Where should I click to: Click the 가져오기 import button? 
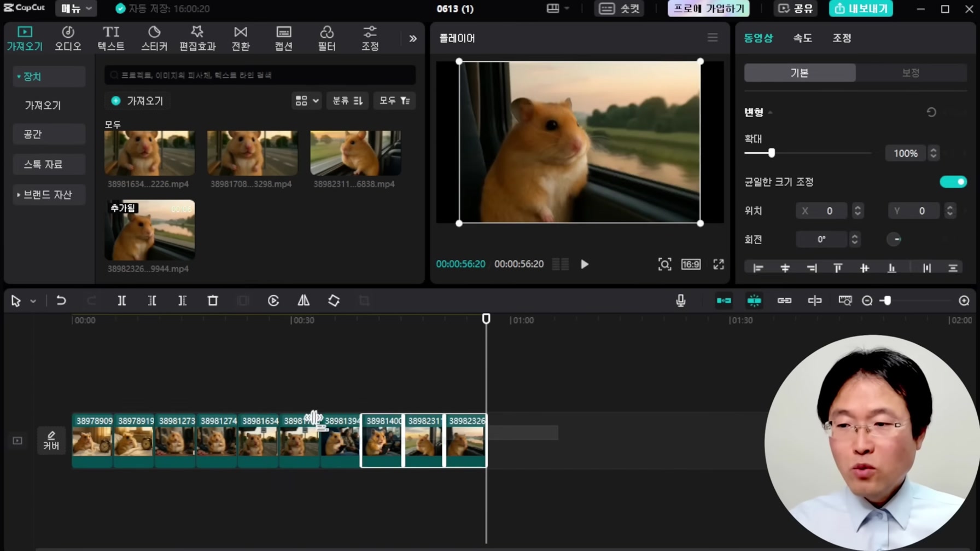(137, 101)
